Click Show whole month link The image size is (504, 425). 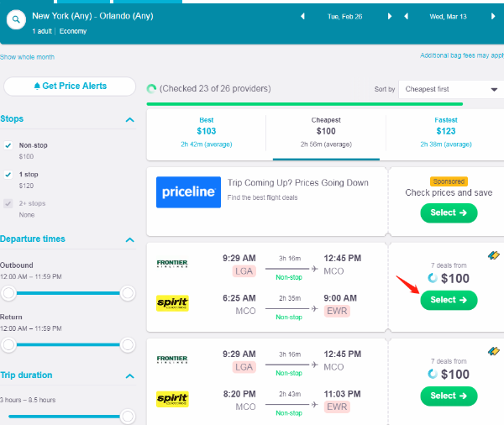coord(28,57)
